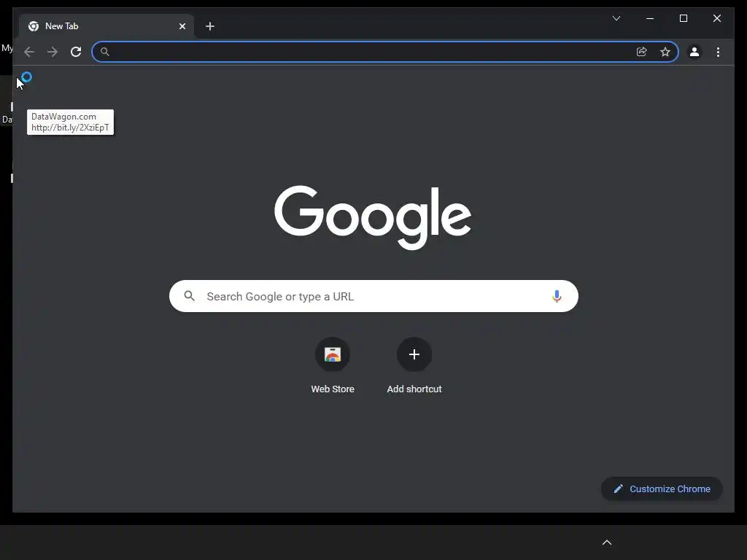Viewport: 747px width, 560px height.
Task: Bookmark this tab with the star icon
Action: [665, 52]
